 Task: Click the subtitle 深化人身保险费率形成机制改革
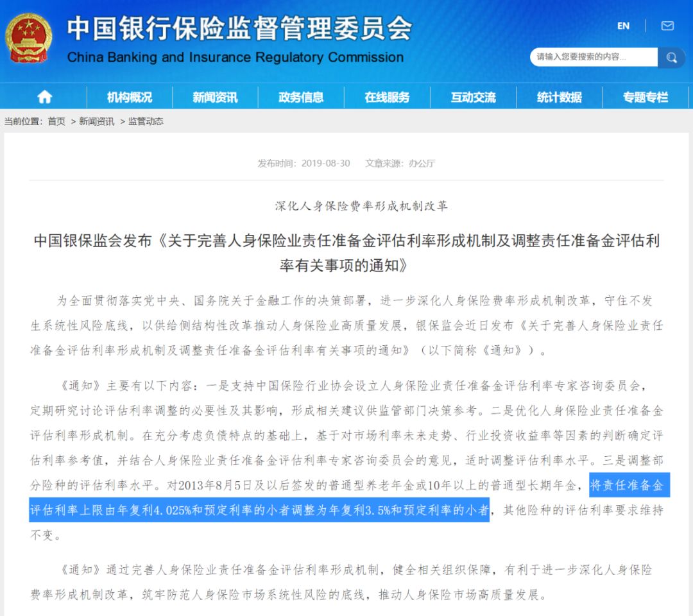(x=361, y=206)
